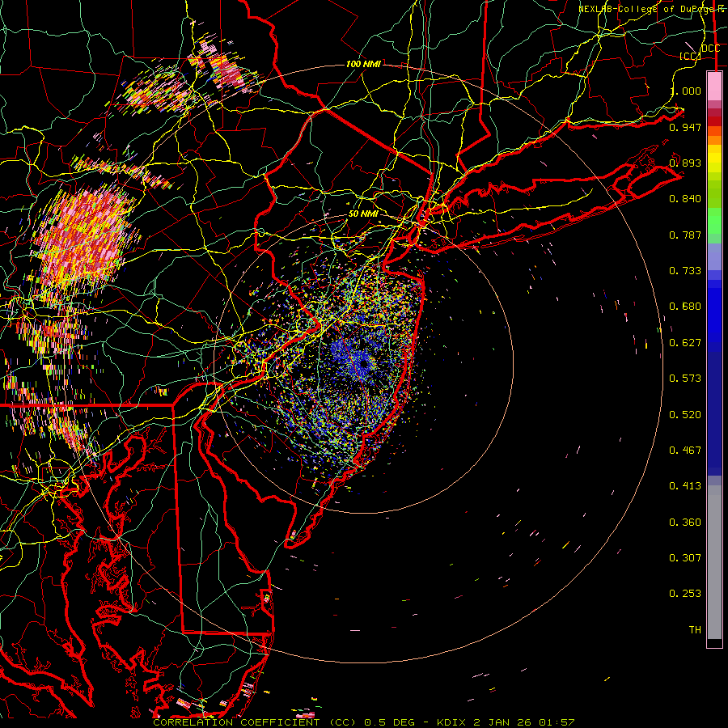Click the 0.787 legend label

(685, 235)
